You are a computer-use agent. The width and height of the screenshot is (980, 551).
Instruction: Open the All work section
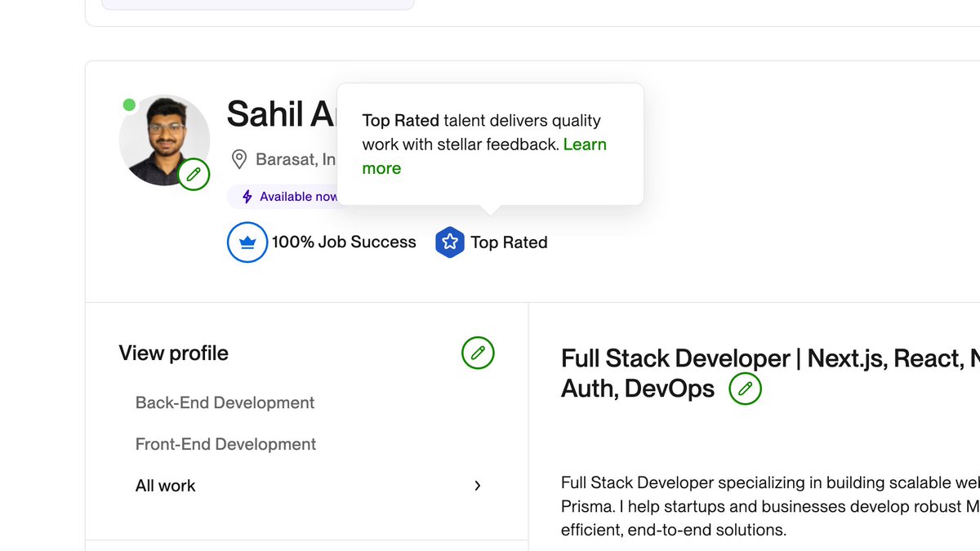point(165,485)
